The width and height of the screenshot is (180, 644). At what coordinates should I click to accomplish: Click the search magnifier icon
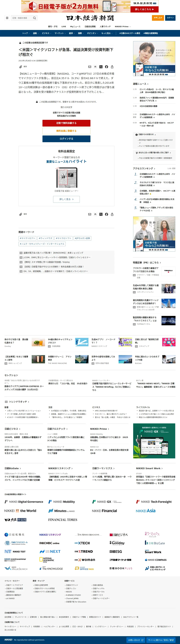pyautogui.click(x=34, y=18)
